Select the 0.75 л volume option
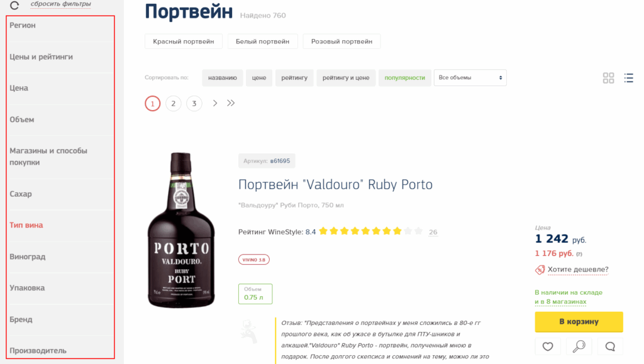Image resolution: width=644 pixels, height=364 pixels. (x=255, y=294)
